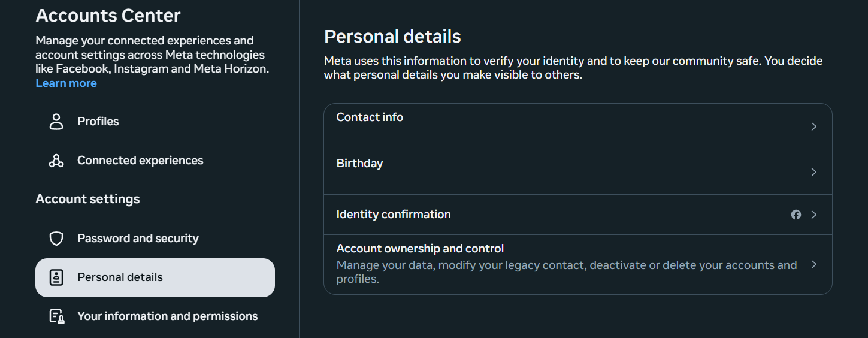868x338 pixels.
Task: Open Your information and permissions
Action: [167, 316]
